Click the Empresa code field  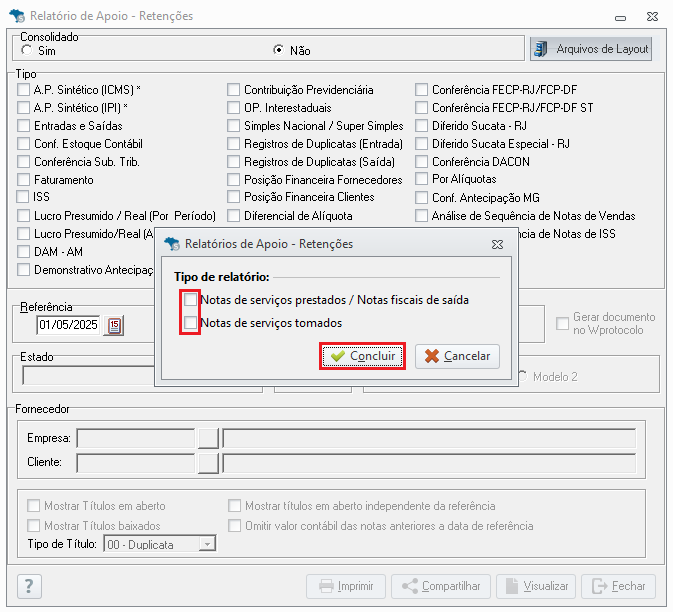136,438
